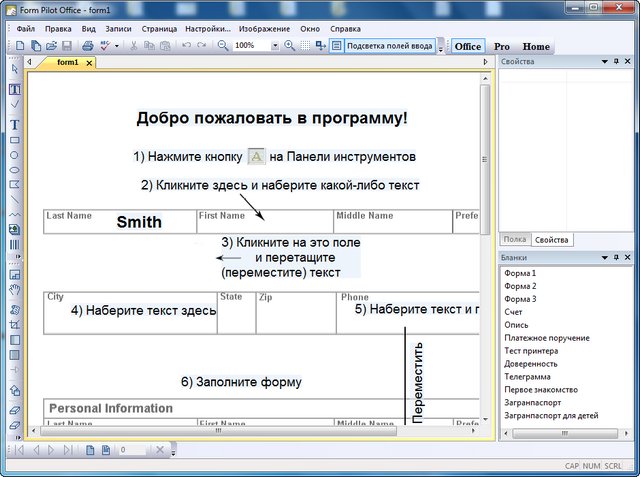Select the Hand pan tool
The image size is (640, 477).
(15, 290)
